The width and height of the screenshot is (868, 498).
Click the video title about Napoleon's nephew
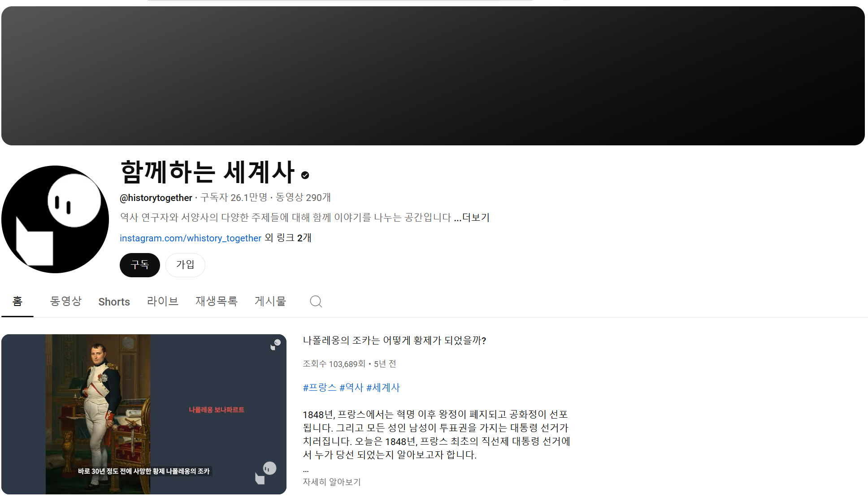click(x=395, y=341)
